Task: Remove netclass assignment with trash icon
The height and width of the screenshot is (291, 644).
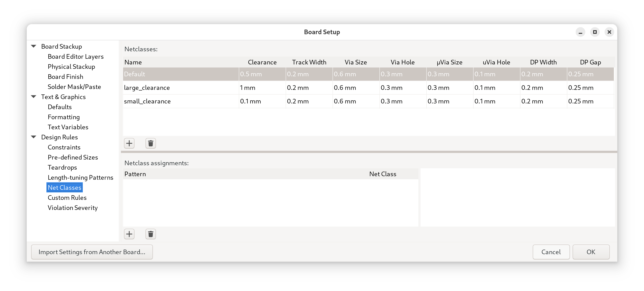Action: 150,234
